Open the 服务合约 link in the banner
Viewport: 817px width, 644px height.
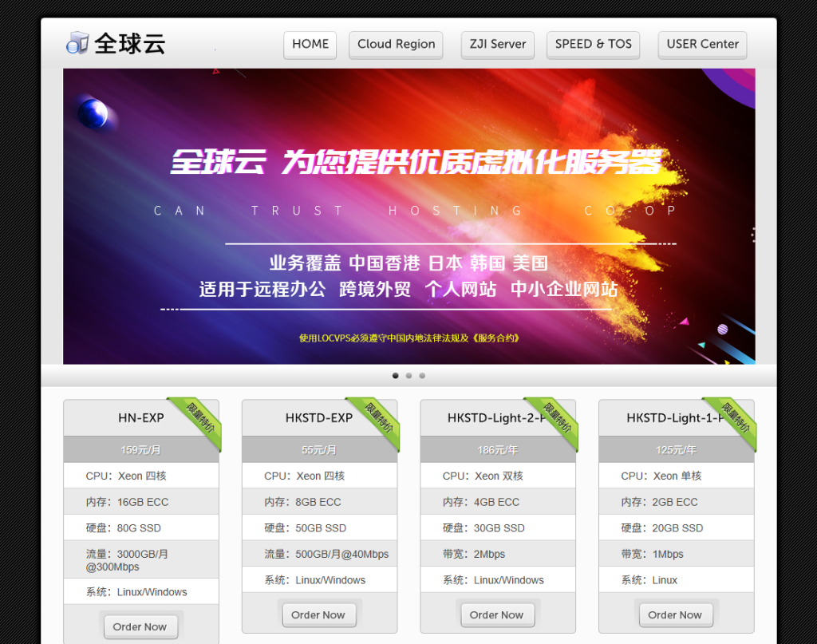495,338
